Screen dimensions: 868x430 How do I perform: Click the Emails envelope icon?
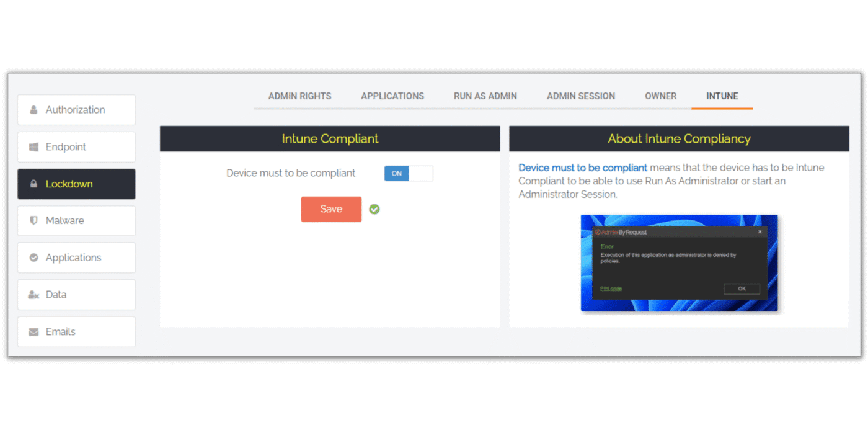tap(33, 332)
